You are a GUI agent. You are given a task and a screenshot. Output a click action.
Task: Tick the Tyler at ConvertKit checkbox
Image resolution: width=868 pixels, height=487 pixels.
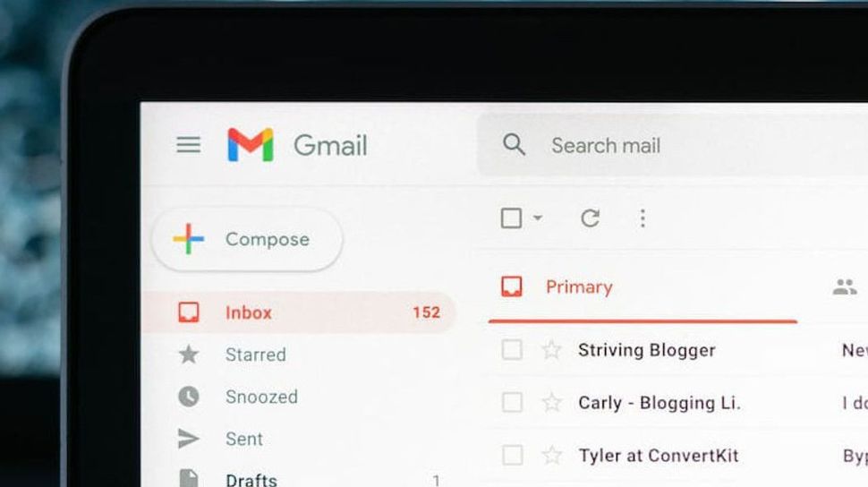[x=512, y=456]
